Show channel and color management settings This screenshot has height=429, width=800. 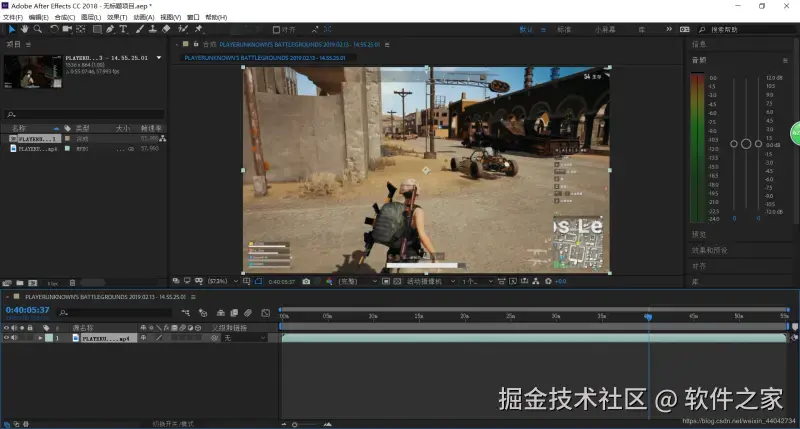point(329,281)
